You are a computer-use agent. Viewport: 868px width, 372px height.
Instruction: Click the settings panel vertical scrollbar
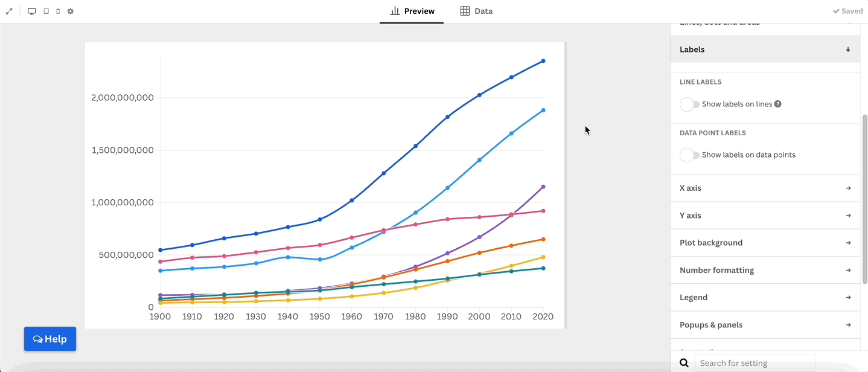click(864, 199)
